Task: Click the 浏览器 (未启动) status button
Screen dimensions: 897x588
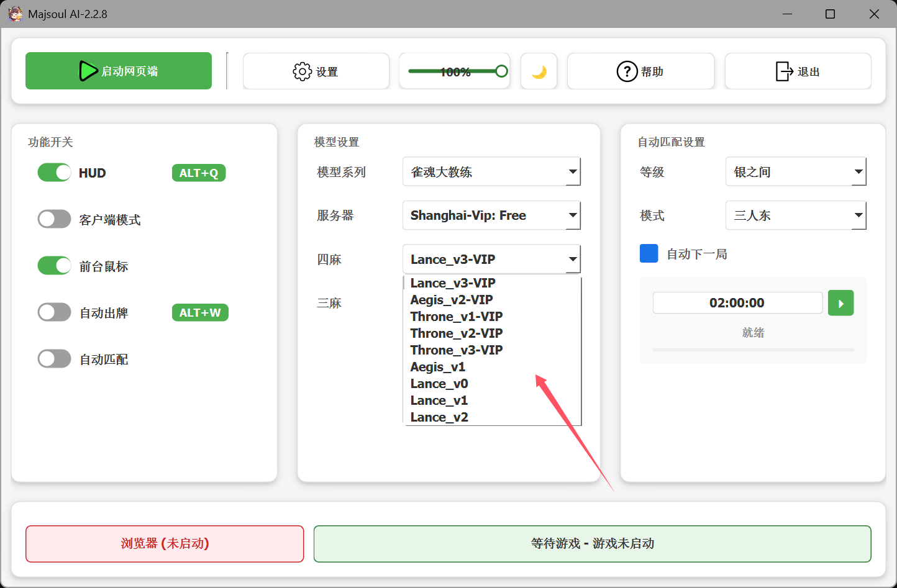Action: 165,543
